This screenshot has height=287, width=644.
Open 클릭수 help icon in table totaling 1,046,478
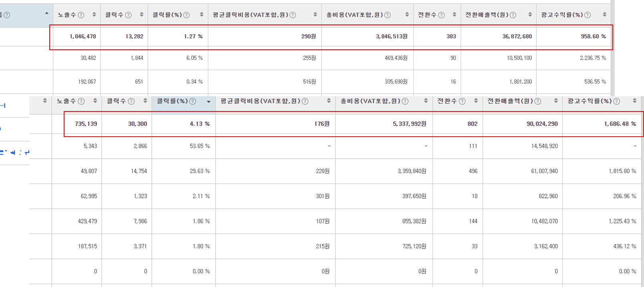click(128, 15)
